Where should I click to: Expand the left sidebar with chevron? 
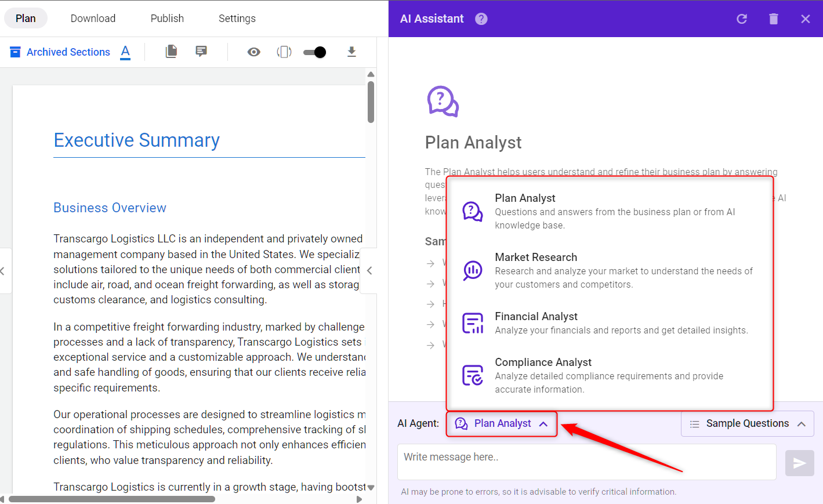click(x=3, y=271)
